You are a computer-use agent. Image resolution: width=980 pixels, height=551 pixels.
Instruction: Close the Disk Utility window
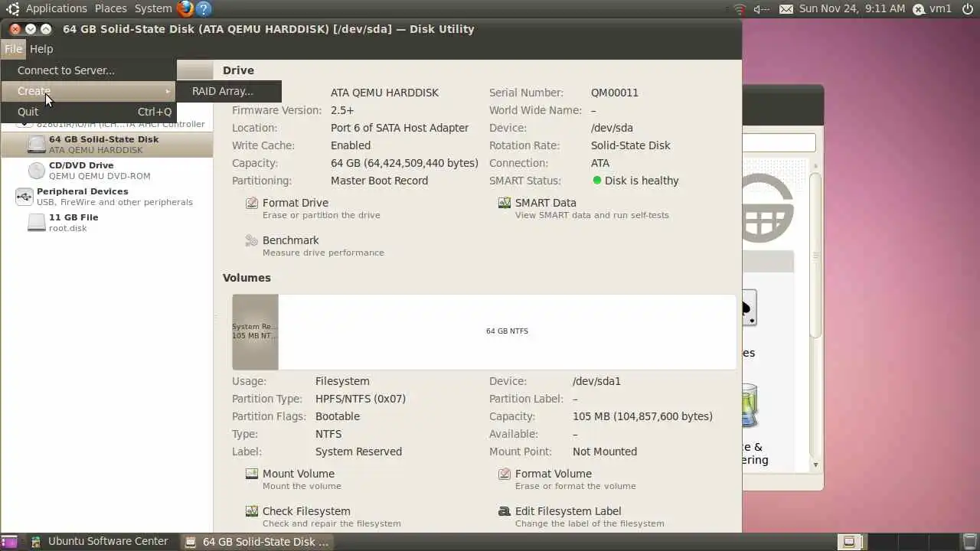pyautogui.click(x=15, y=29)
